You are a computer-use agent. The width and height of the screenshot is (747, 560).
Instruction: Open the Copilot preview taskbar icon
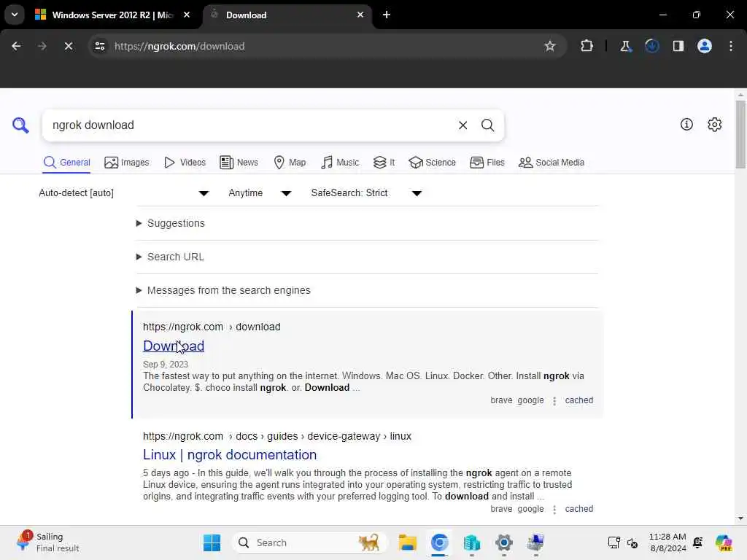tap(724, 542)
